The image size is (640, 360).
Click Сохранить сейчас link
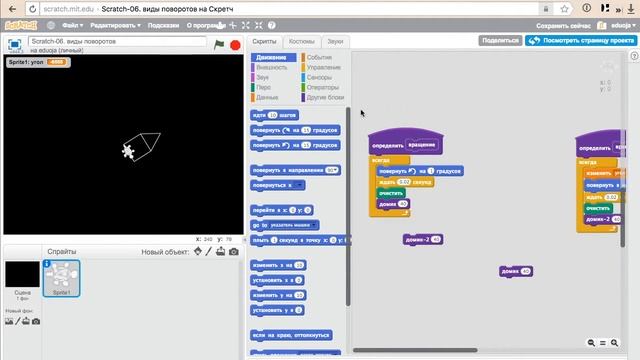coord(563,26)
